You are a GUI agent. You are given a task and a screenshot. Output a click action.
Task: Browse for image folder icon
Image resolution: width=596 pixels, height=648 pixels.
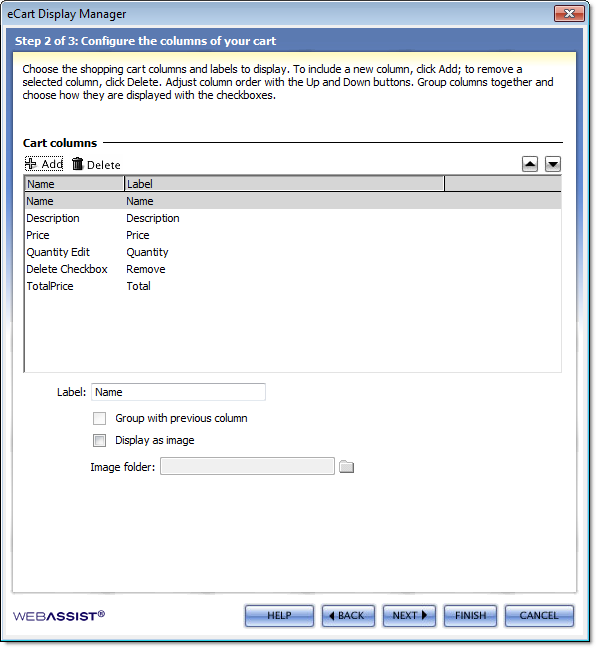click(x=346, y=467)
